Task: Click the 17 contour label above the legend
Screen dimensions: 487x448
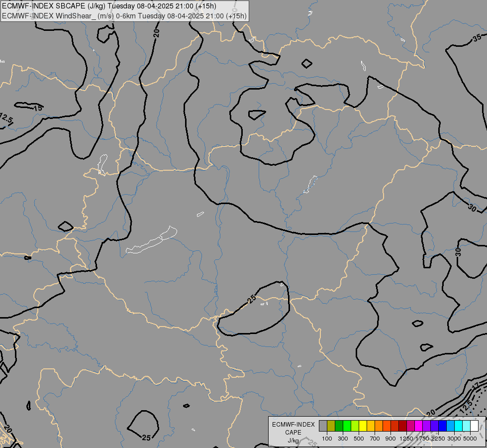Action: 476,386
